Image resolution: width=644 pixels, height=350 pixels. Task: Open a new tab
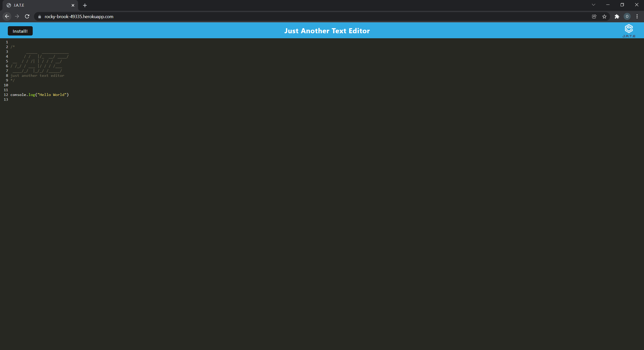pos(85,5)
